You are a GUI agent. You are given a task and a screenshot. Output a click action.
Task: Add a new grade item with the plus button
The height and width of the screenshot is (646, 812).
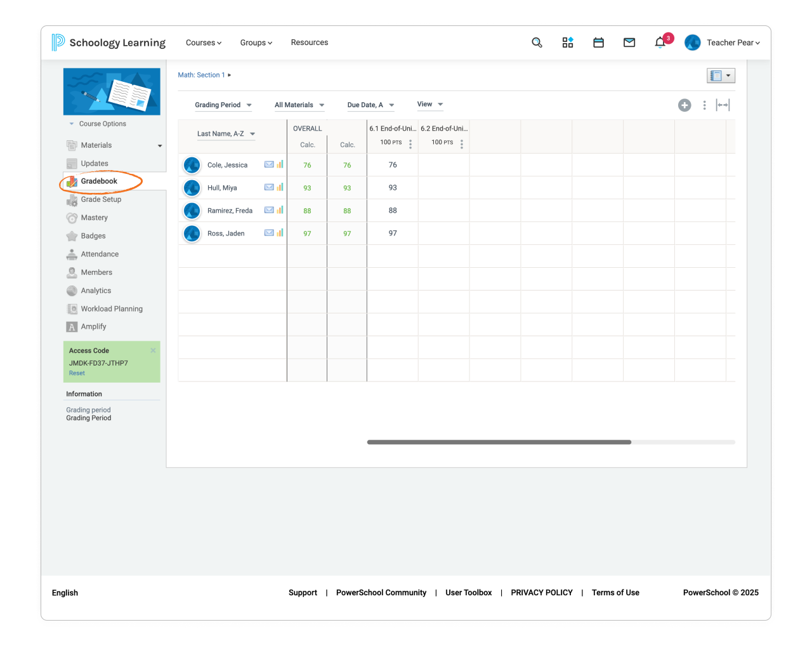(x=684, y=105)
